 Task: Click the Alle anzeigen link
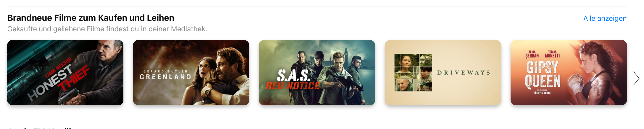pos(605,18)
